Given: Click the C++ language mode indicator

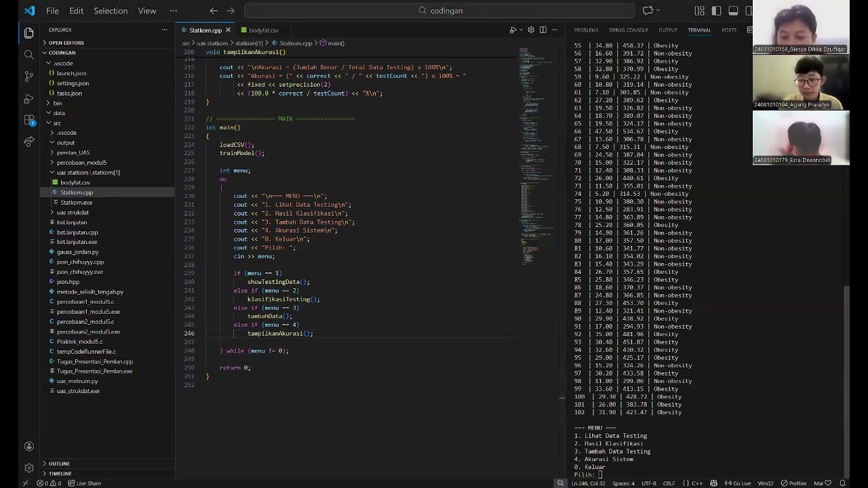Looking at the screenshot, I should [x=697, y=483].
